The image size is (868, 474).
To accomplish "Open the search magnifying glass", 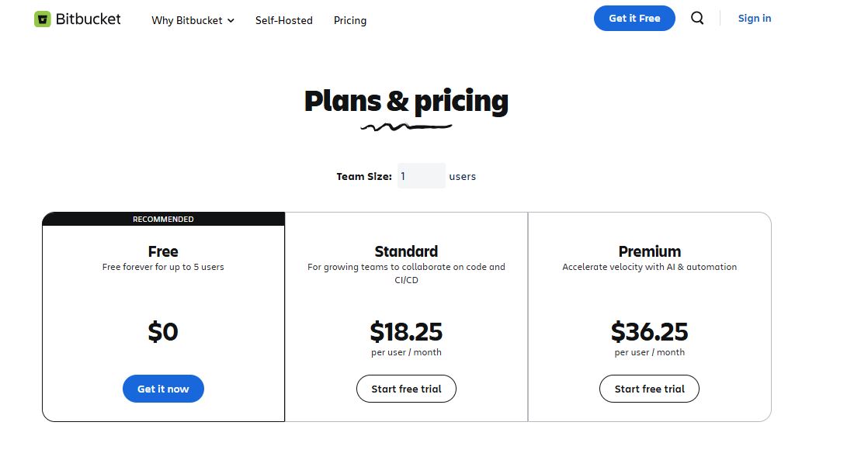I will tap(696, 18).
